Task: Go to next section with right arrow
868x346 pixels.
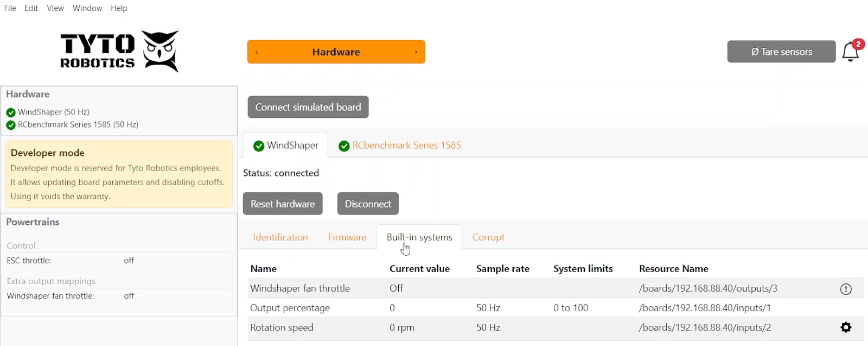Action: point(416,52)
